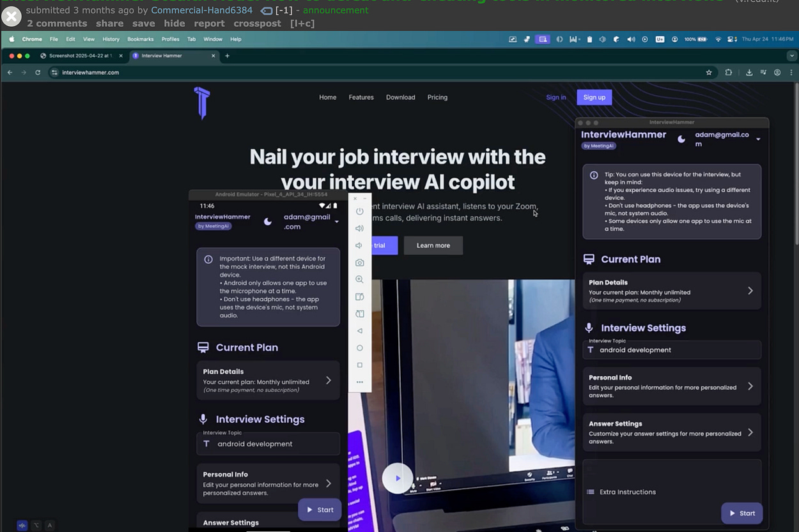Tap the emulator Back triangle button
The width and height of the screenshot is (799, 532).
click(x=360, y=331)
